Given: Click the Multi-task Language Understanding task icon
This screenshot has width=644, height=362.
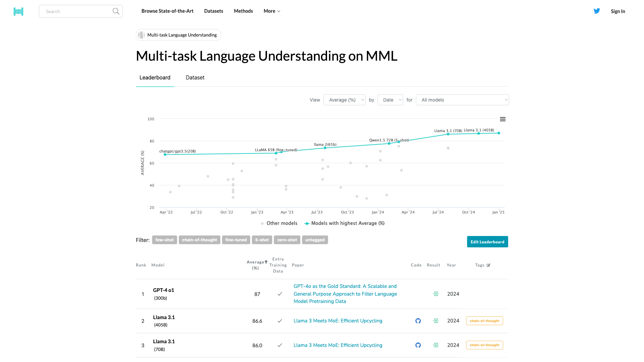Looking at the screenshot, I should pos(142,35).
